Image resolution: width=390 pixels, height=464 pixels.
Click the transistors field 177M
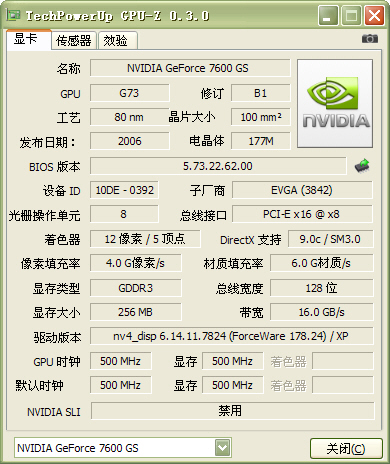[x=260, y=141]
